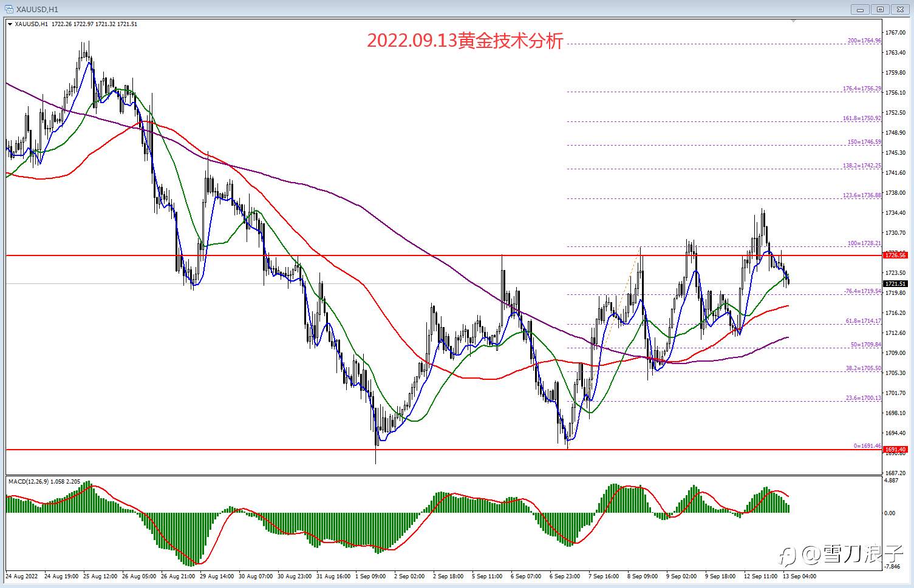Click time axis label 2 Sep 18:00
The height and width of the screenshot is (588, 914).
[x=448, y=576]
